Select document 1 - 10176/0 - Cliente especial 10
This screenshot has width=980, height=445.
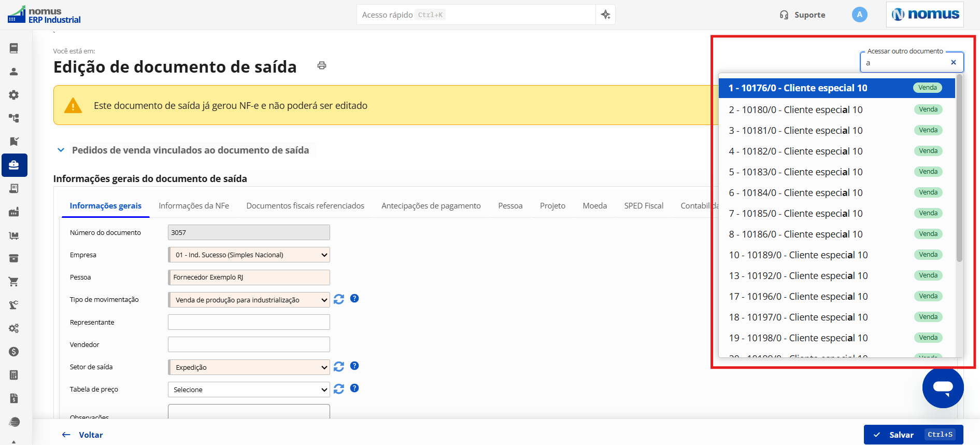point(836,88)
